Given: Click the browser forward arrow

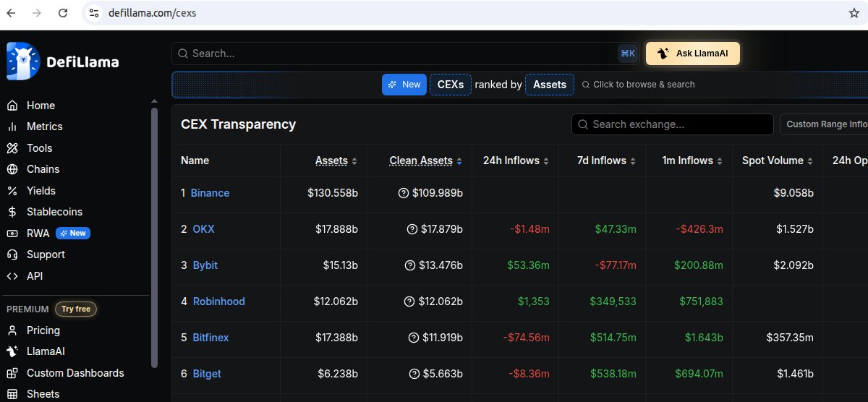Looking at the screenshot, I should pos(37,13).
